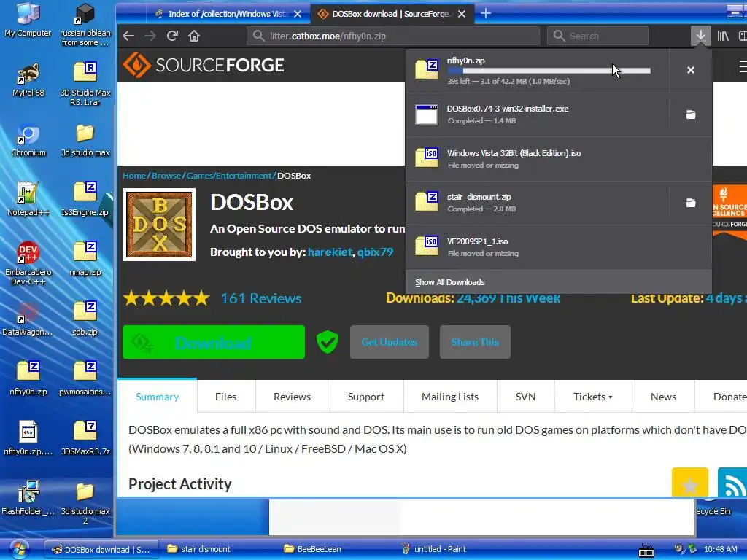Cancel the nfhy0n.zip download
The image size is (747, 560).
click(x=691, y=70)
